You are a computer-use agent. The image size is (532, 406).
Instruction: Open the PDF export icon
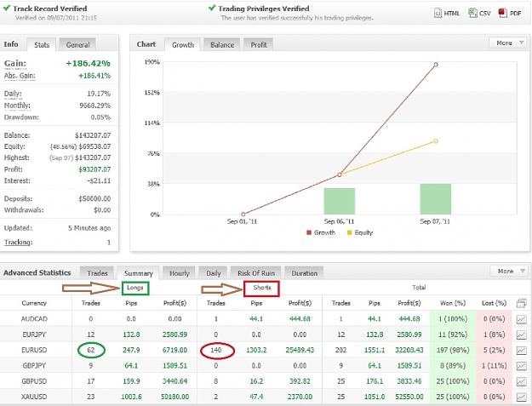point(502,13)
